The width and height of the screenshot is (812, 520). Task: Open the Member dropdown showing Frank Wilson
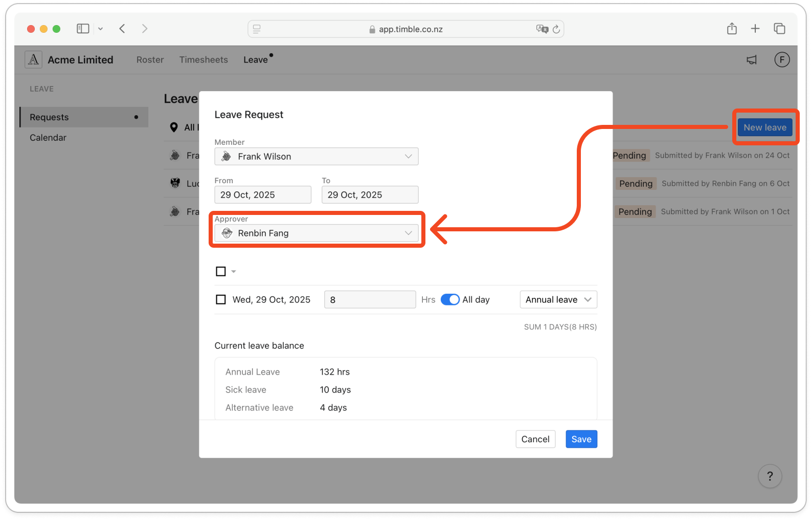pyautogui.click(x=317, y=157)
